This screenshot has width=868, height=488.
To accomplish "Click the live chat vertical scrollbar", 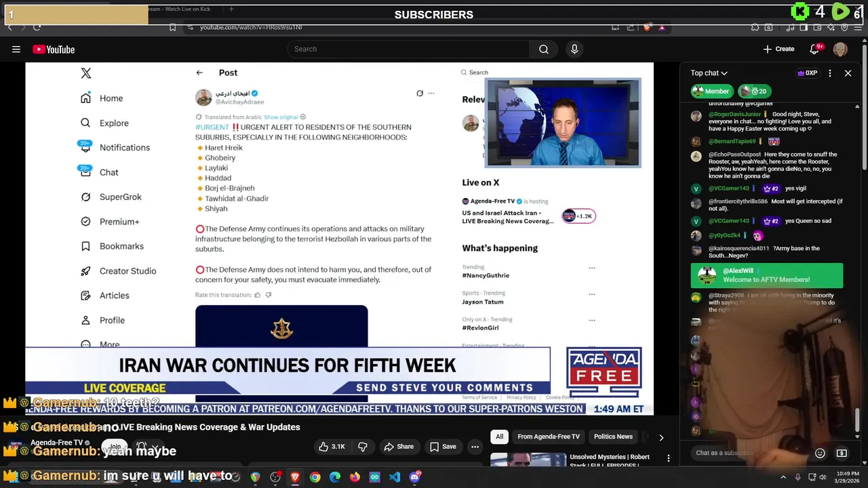I will click(857, 419).
